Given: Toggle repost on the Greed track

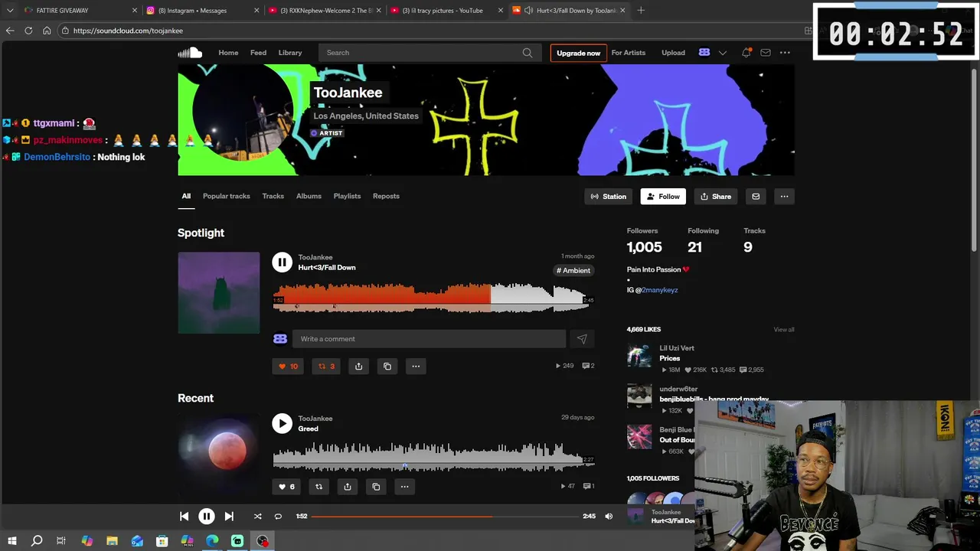Looking at the screenshot, I should (318, 487).
